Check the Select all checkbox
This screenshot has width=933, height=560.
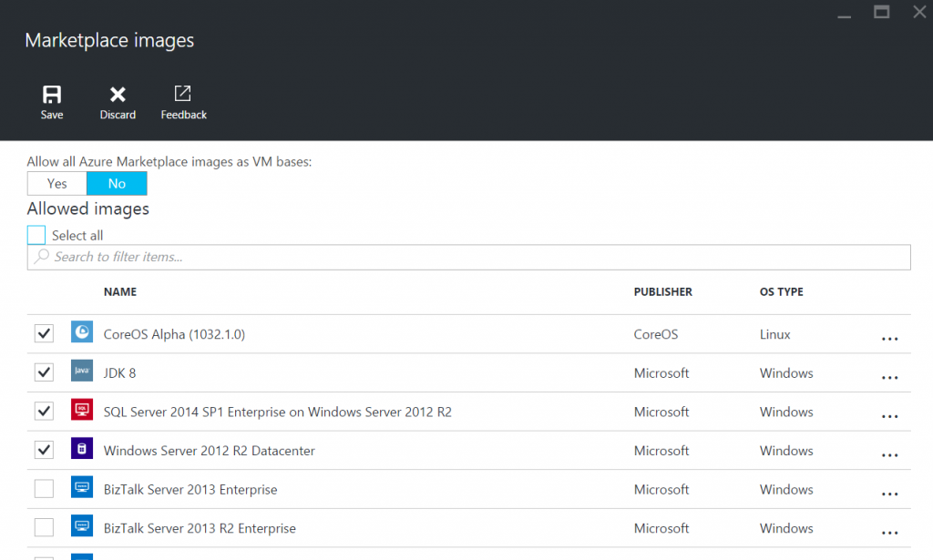[x=36, y=235]
